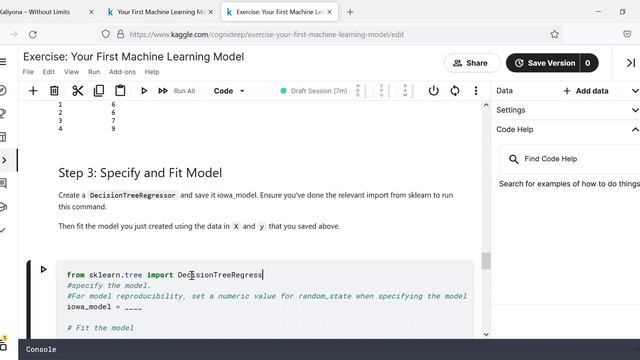Image resolution: width=640 pixels, height=360 pixels.
Task: Open the Discussions icon in sidebar
Action: (3, 183)
